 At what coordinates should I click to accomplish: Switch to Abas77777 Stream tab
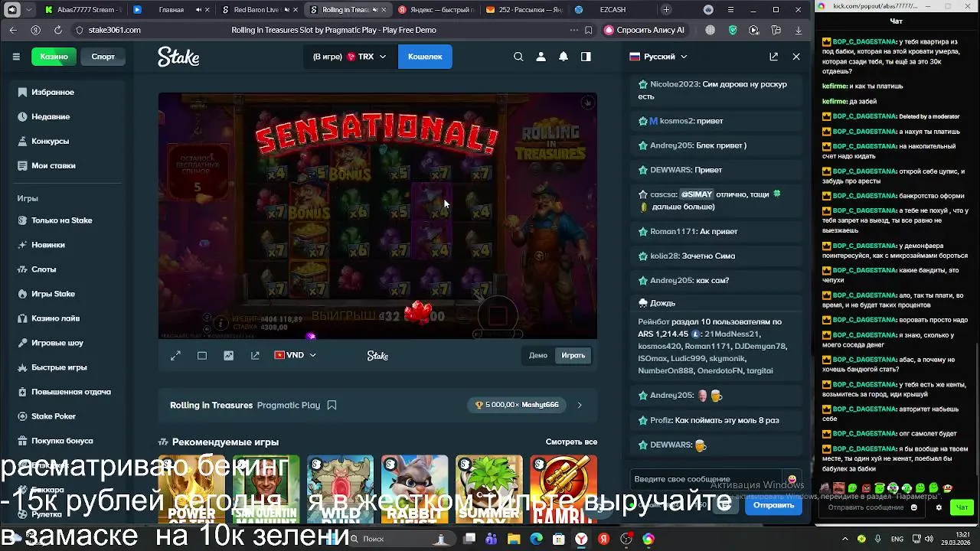tap(83, 10)
